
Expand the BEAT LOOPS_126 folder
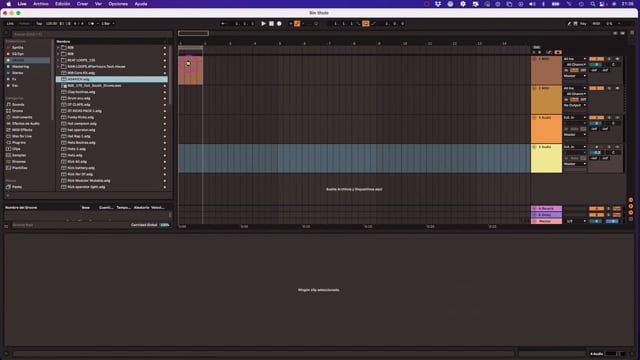coord(58,60)
